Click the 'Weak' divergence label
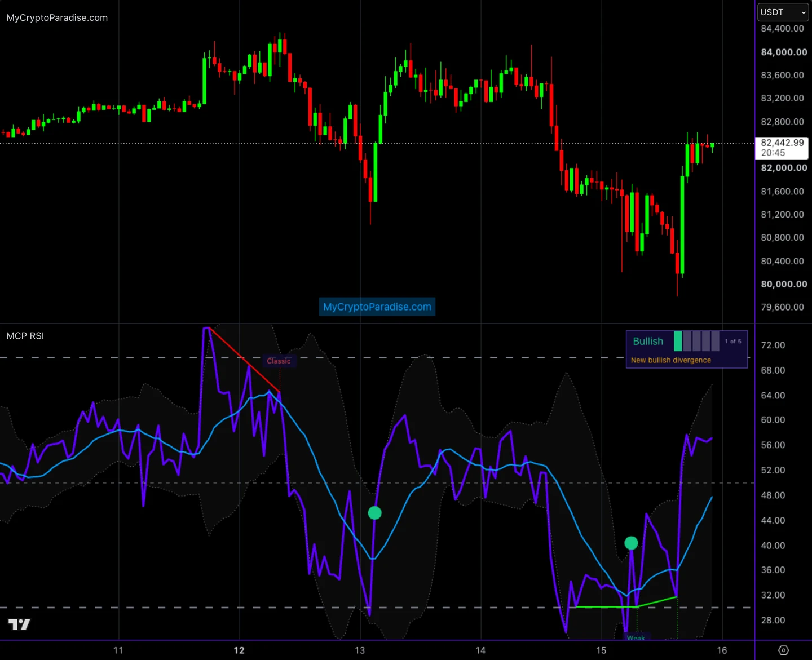The height and width of the screenshot is (660, 812). click(x=636, y=637)
